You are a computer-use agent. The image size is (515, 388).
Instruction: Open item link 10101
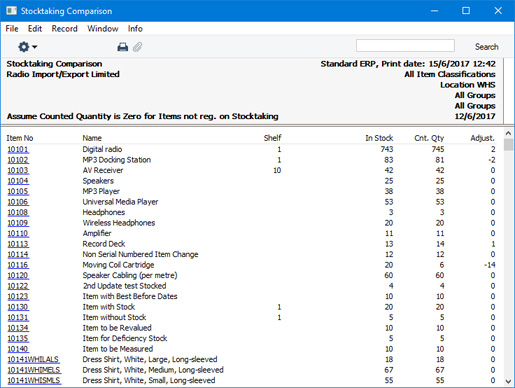click(18, 149)
